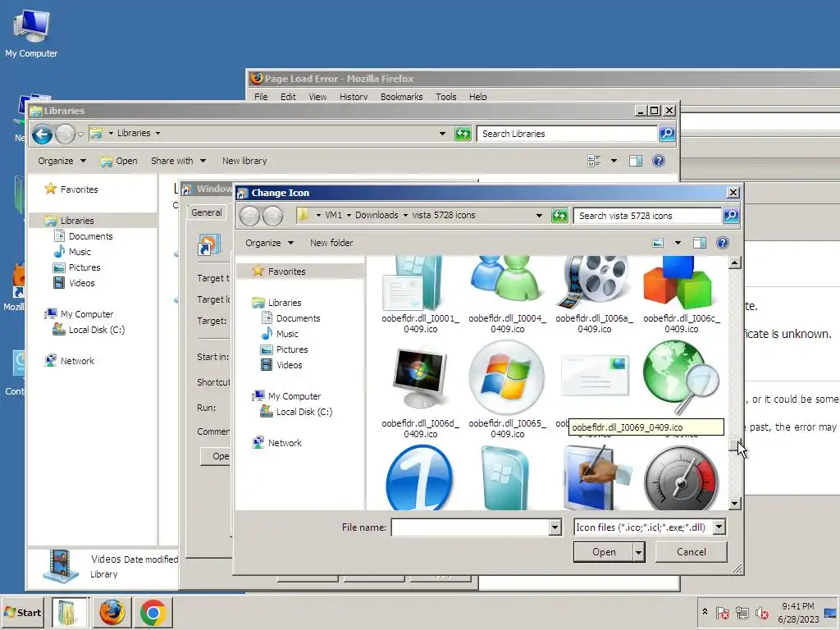Select the envelope mail icon in file list
Image resolution: width=840 pixels, height=630 pixels.
coord(594,377)
